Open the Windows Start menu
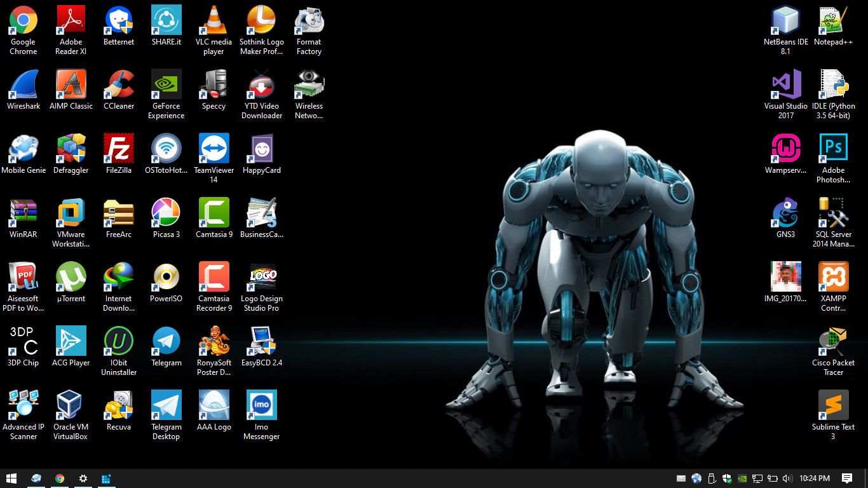Viewport: 868px width, 488px height. [11, 478]
